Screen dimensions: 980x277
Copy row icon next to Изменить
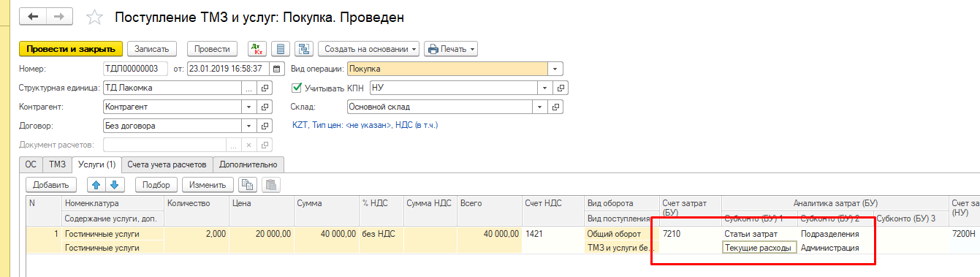pyautogui.click(x=248, y=185)
